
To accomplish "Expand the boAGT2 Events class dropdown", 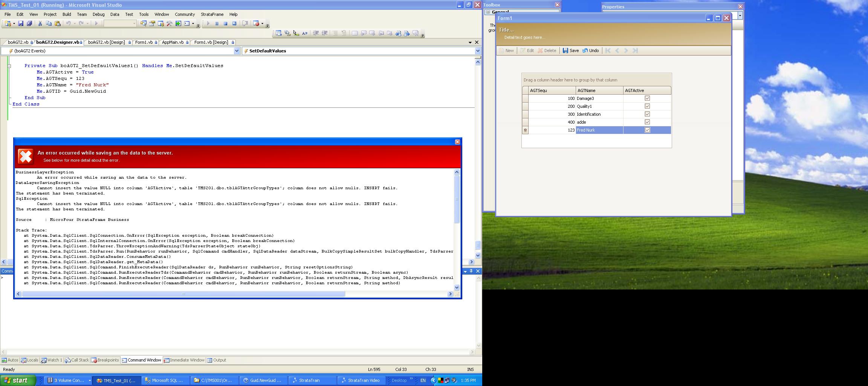I will (x=237, y=51).
